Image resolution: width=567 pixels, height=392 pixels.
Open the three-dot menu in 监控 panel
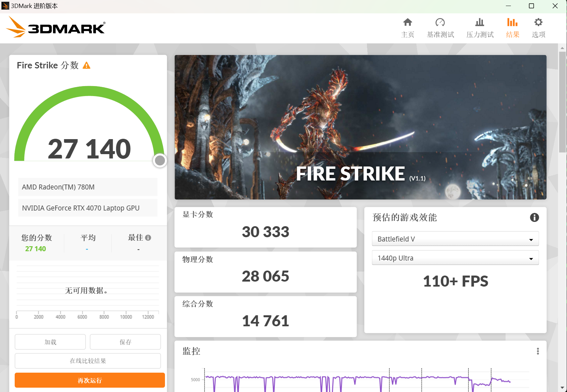coord(538,351)
